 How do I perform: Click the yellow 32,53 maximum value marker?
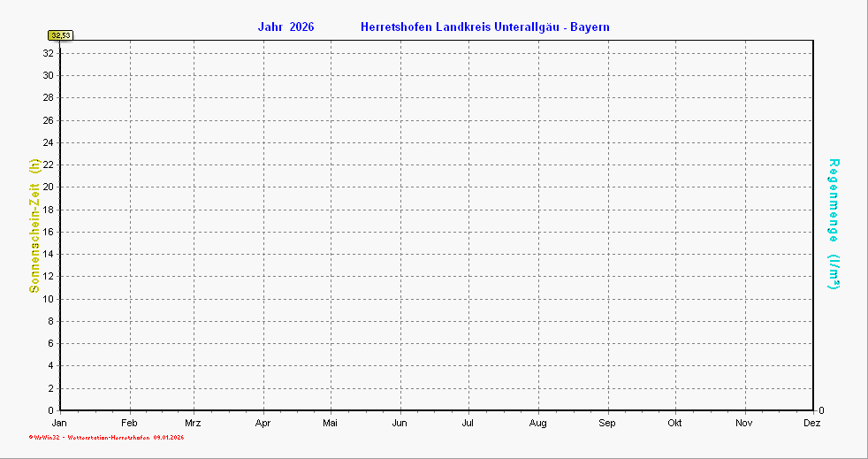tap(61, 35)
